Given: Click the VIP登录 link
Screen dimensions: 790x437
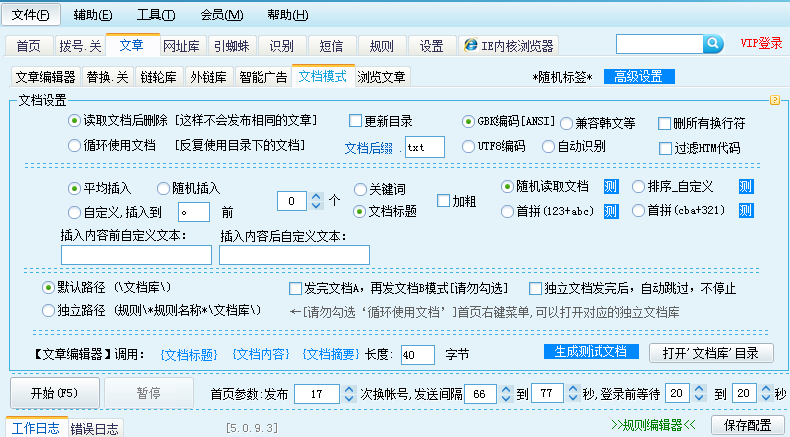Looking at the screenshot, I should pyautogui.click(x=761, y=43).
